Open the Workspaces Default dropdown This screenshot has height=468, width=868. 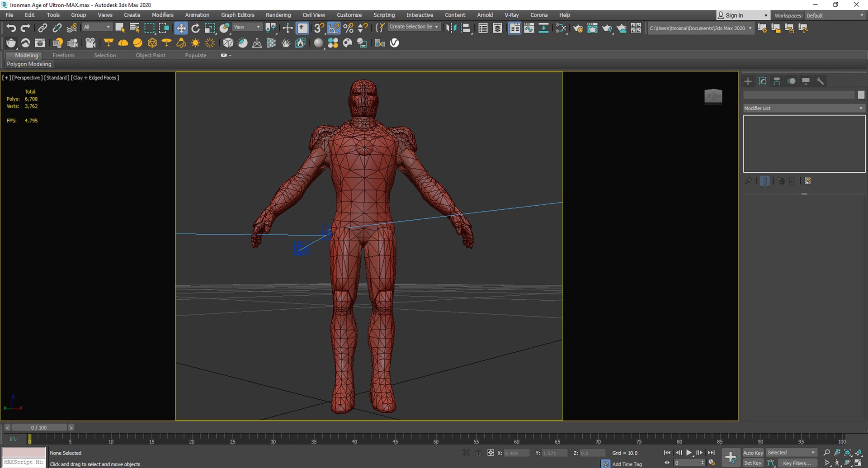pos(835,15)
